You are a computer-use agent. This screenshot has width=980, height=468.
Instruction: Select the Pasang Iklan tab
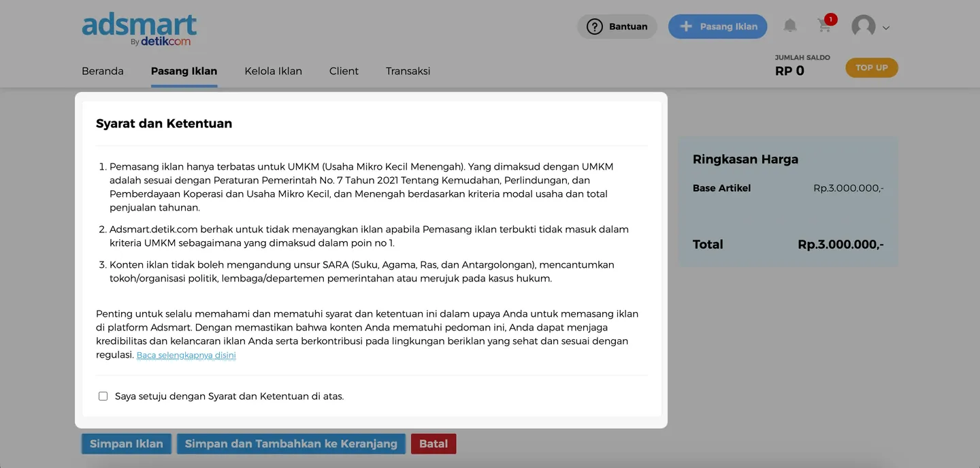click(x=184, y=71)
